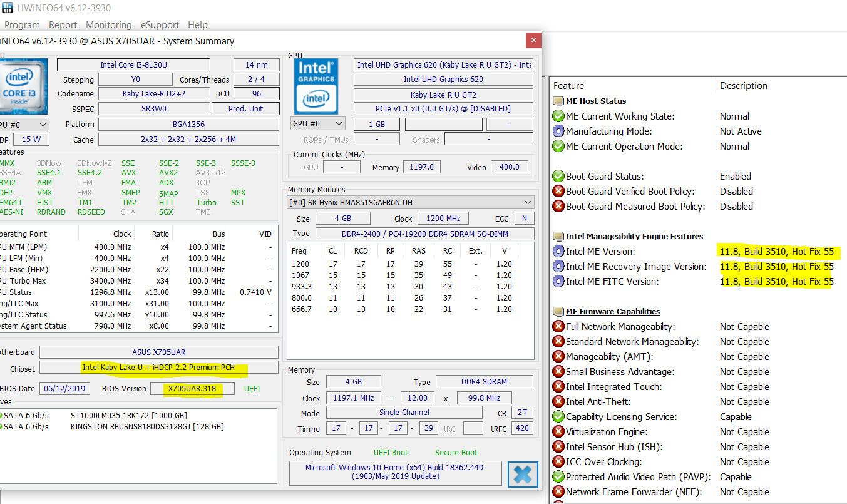Click the Intel Kaby Lake-U chipset field
The image size is (847, 504).
point(159,368)
